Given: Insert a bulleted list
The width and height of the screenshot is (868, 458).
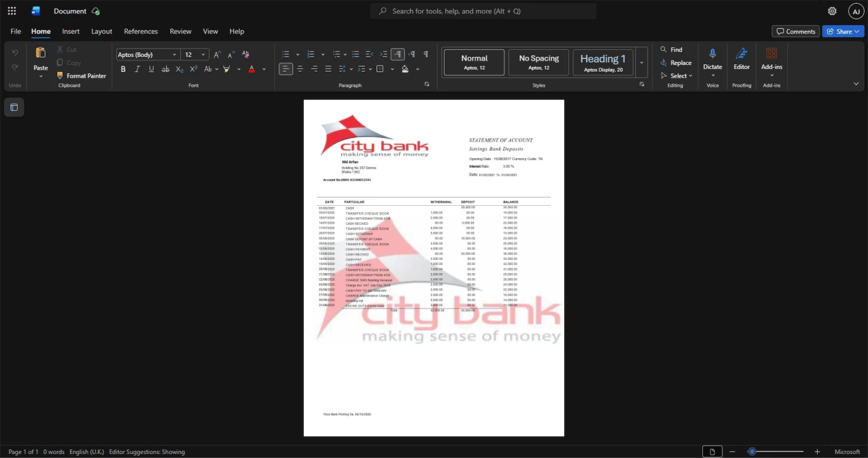Looking at the screenshot, I should click(286, 55).
